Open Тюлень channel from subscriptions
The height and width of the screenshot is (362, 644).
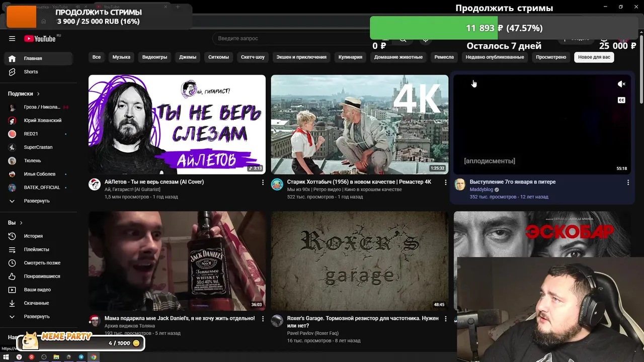coord(38,161)
